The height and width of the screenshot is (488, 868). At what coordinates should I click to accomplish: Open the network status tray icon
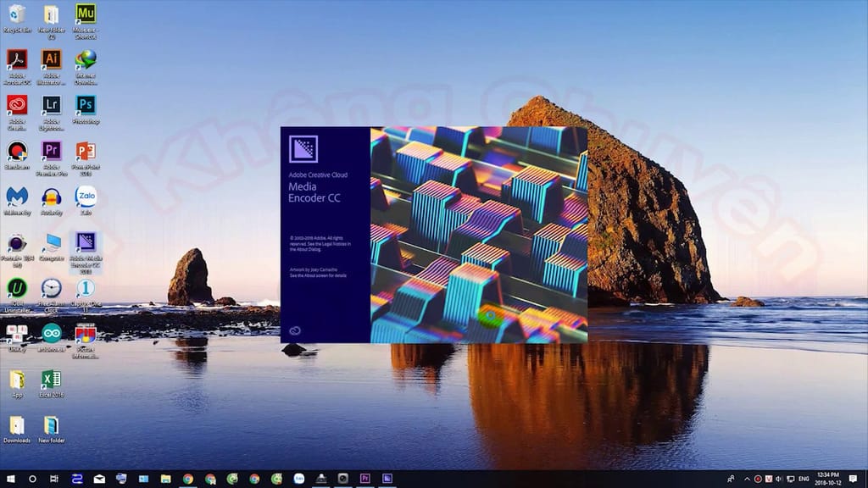click(x=791, y=479)
